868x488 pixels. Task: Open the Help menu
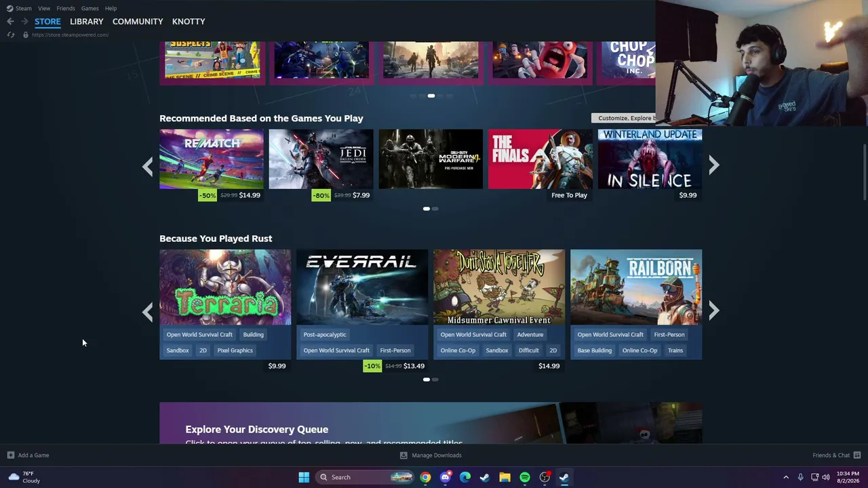click(x=111, y=8)
